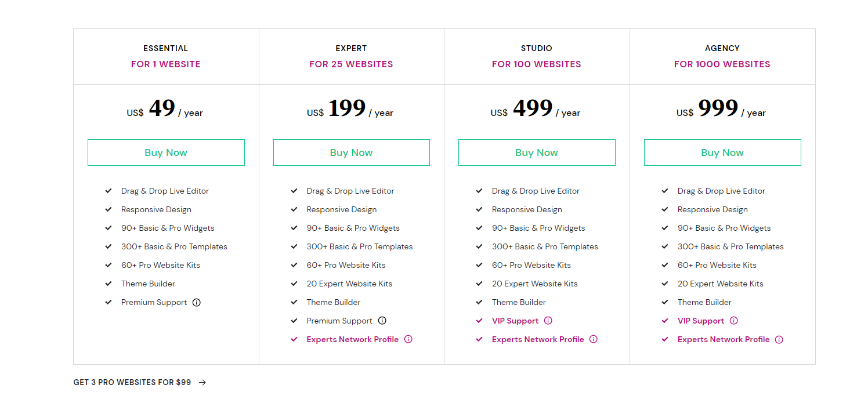
Task: Choose Buy Now for Studio plan
Action: pyautogui.click(x=537, y=153)
